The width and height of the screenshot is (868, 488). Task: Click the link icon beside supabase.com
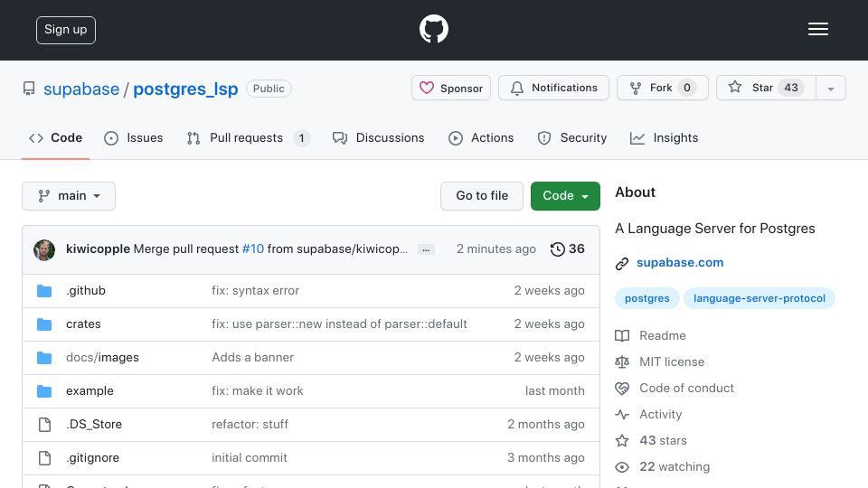(x=622, y=263)
